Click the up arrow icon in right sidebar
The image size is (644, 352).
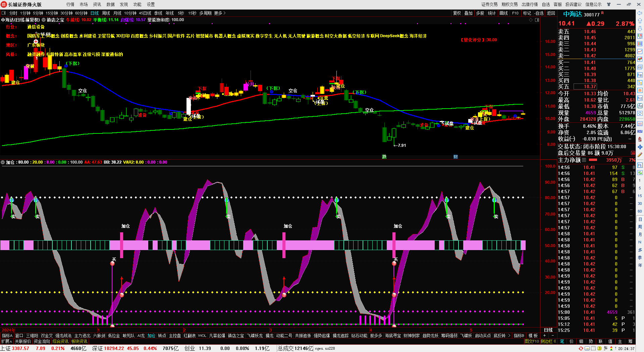tap(640, 21)
